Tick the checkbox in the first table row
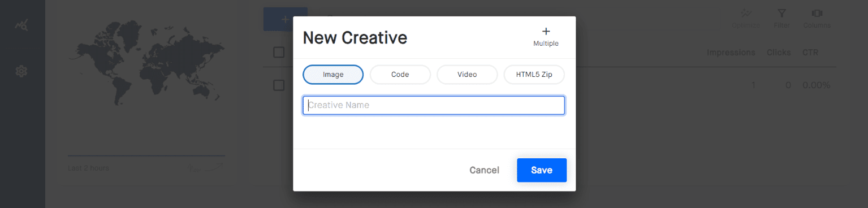The width and height of the screenshot is (868, 208). (279, 85)
